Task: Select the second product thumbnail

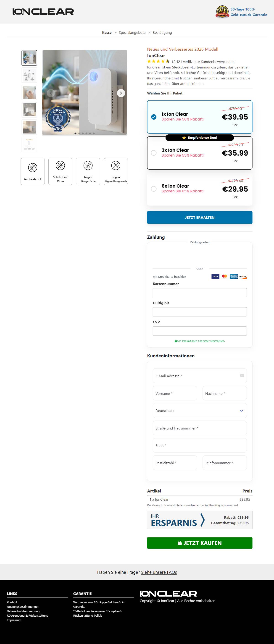Action: (29, 75)
